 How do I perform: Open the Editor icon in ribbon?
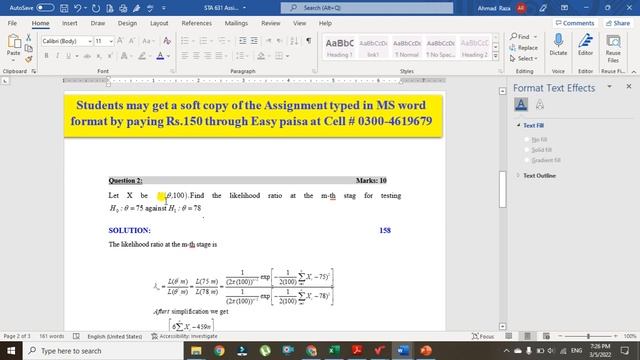pyautogui.click(x=585, y=41)
